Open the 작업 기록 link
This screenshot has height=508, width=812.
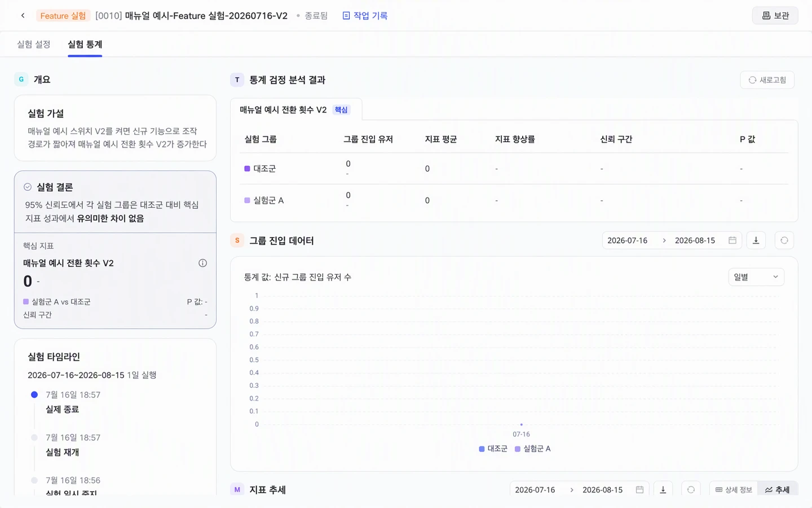[x=365, y=16]
